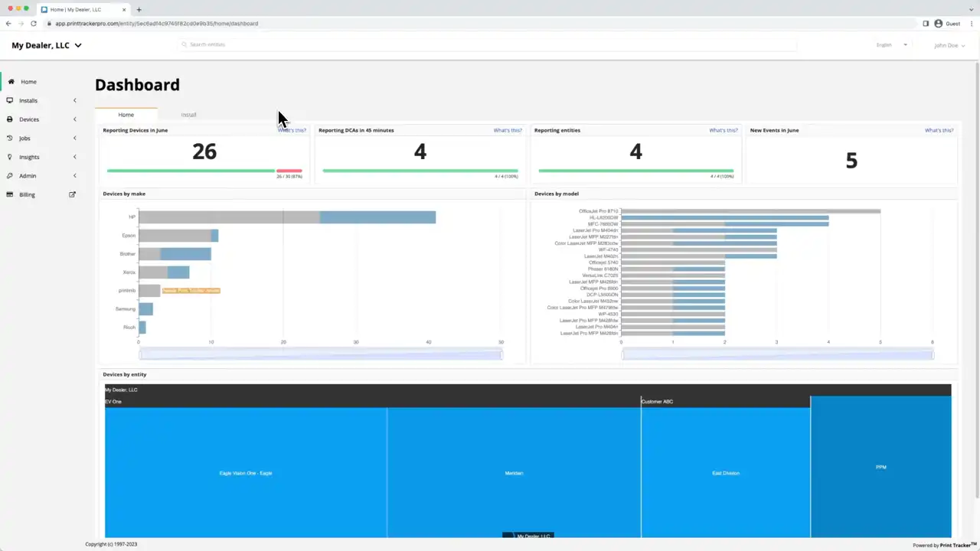Click What's this? for New Events in June

[x=939, y=130]
